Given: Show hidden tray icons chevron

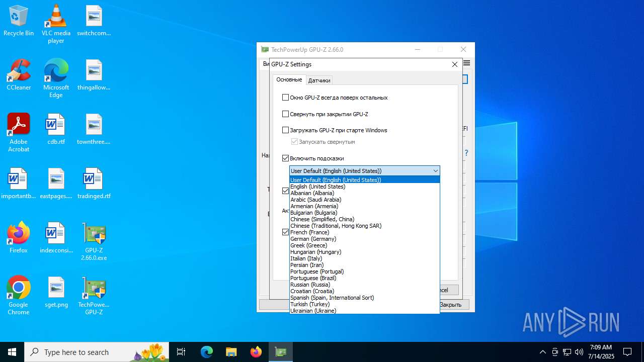Looking at the screenshot, I should click(x=542, y=352).
